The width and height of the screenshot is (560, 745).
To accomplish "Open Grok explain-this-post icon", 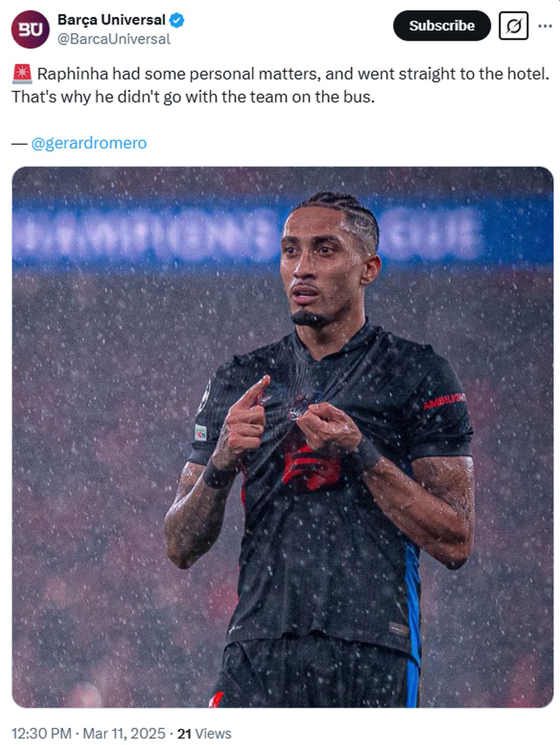I will pos(513,26).
